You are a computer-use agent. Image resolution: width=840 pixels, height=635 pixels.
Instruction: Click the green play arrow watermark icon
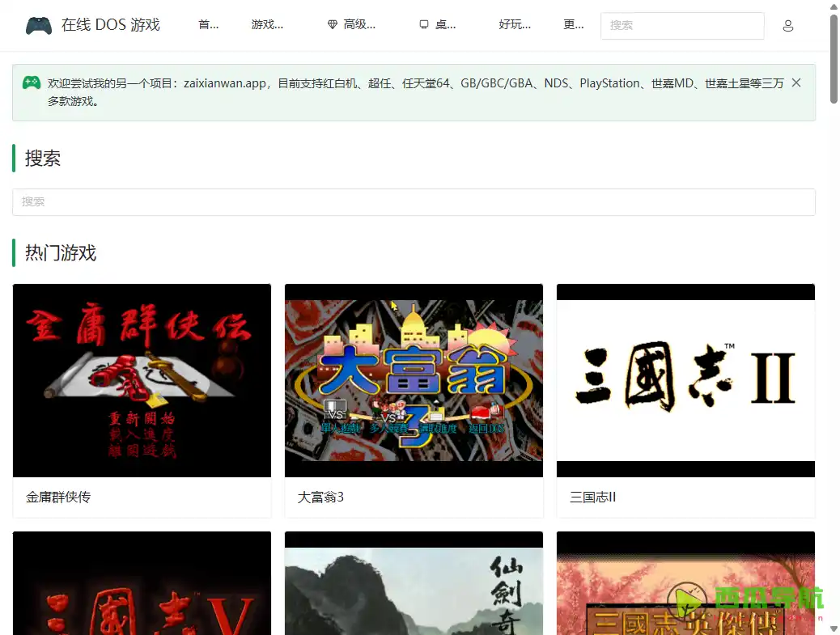pos(687,602)
